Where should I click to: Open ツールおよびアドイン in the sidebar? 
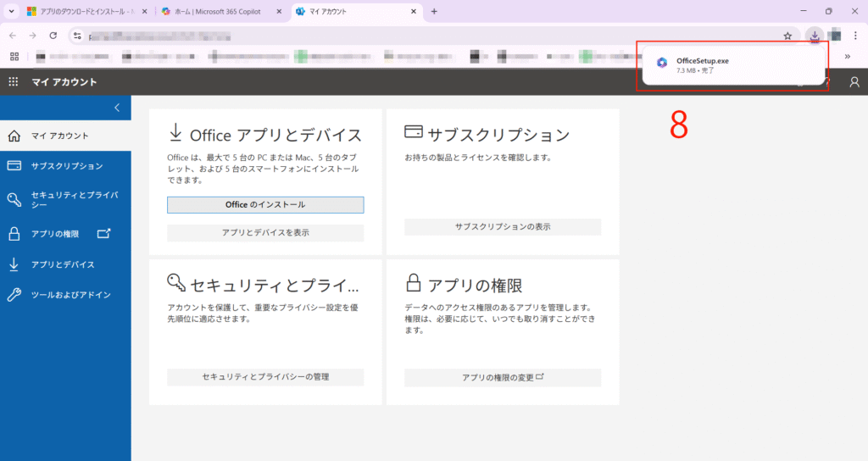point(65,295)
